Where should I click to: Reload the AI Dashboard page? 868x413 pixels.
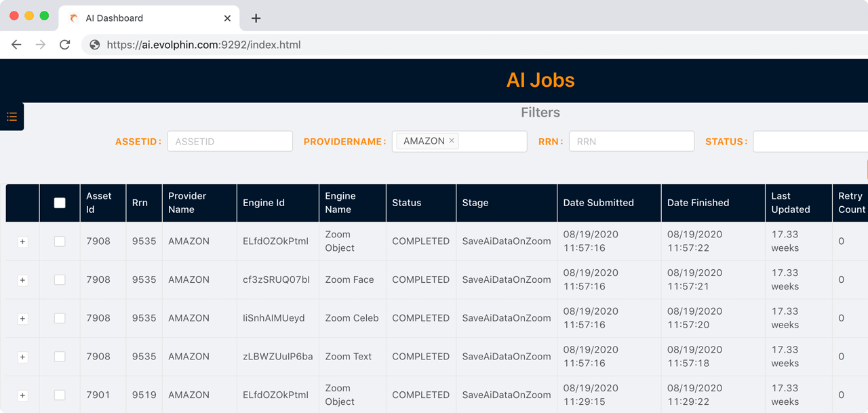65,45
